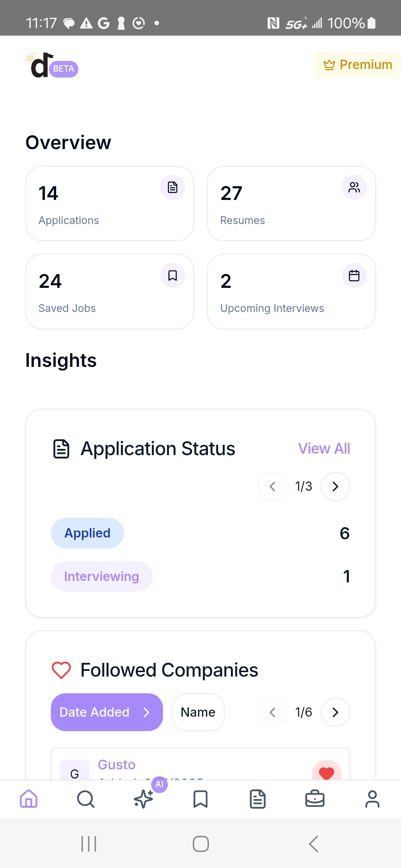Toggle the Interviewing status filter
The width and height of the screenshot is (401, 868).
pos(101,576)
